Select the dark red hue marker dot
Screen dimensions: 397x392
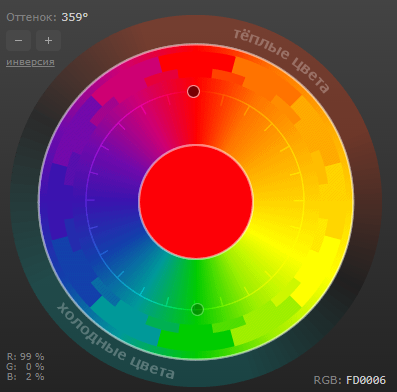pos(193,91)
